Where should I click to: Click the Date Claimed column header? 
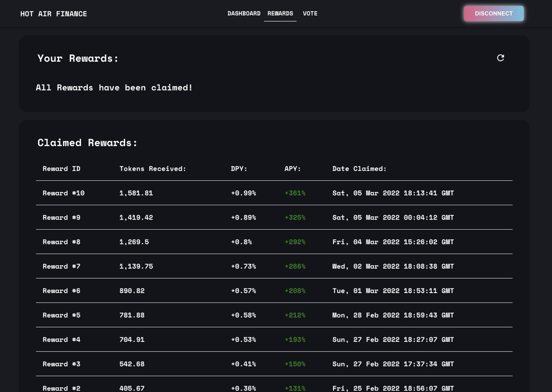[360, 169]
